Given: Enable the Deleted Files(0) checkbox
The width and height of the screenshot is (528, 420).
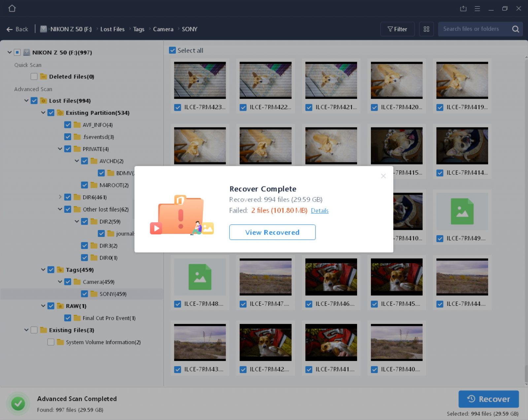Looking at the screenshot, I should tap(34, 76).
